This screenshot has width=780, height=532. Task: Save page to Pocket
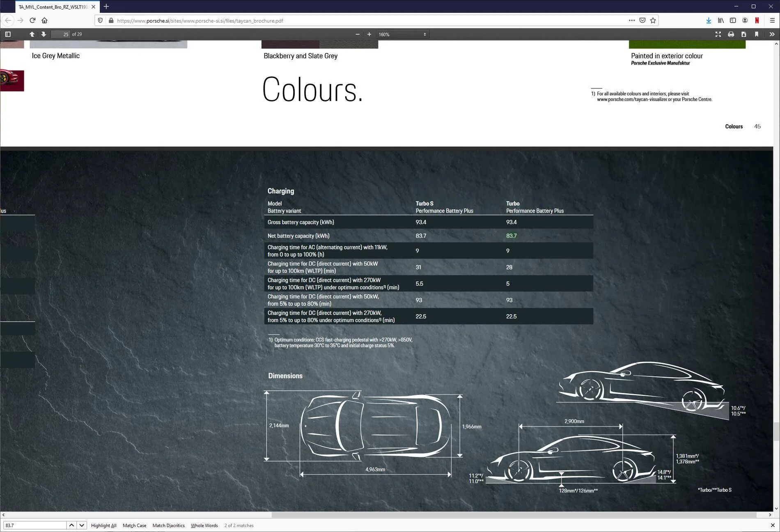pos(642,20)
